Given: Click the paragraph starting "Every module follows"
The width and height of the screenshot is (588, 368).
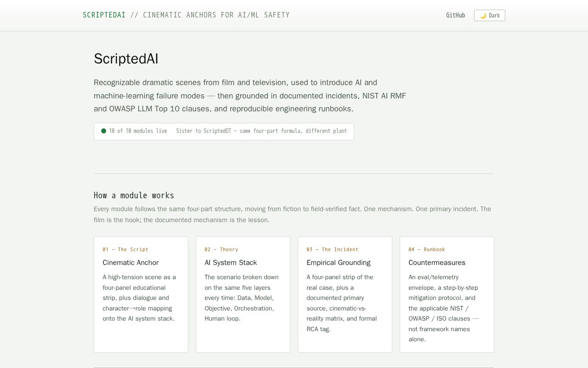Looking at the screenshot, I should [293, 214].
